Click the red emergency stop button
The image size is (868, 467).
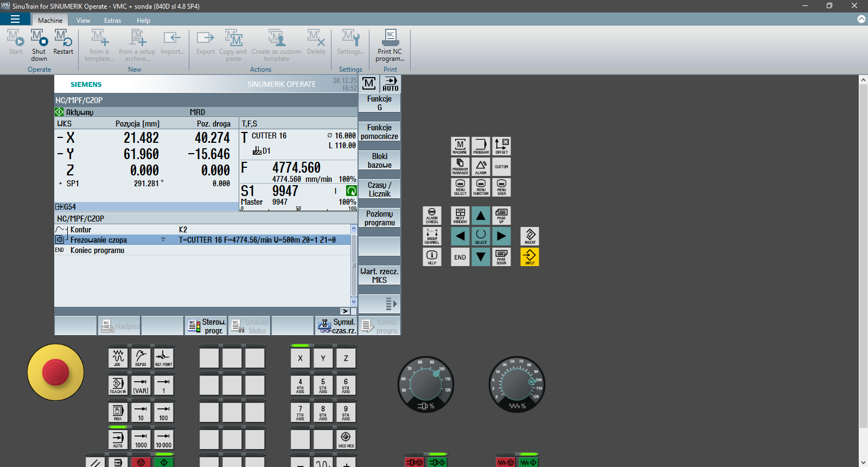(55, 373)
